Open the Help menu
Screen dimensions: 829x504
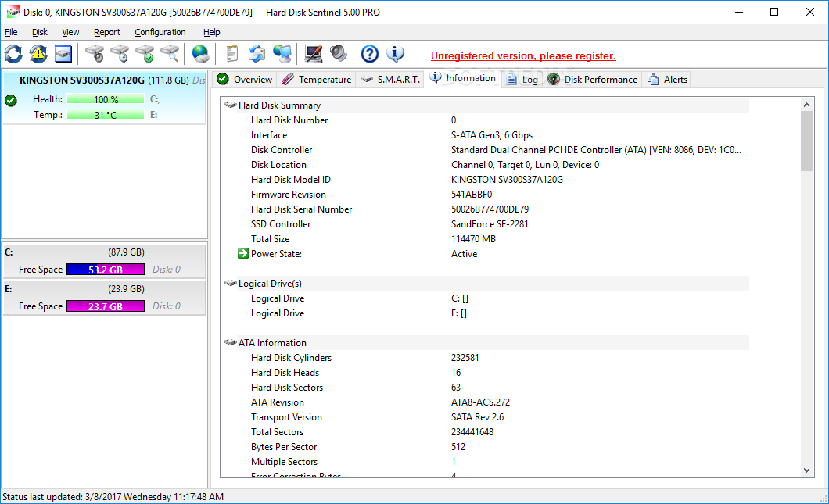click(211, 32)
